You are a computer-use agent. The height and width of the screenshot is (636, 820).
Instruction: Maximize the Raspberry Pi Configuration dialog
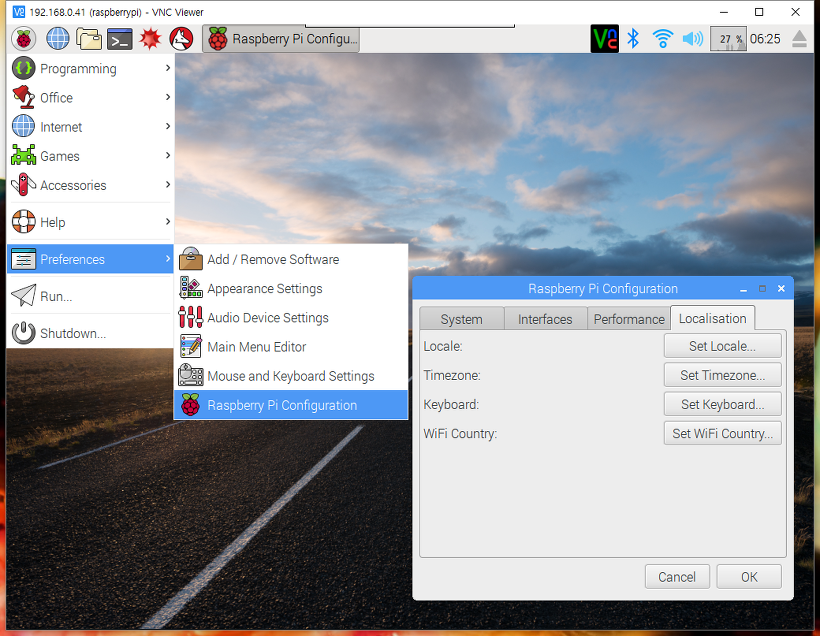pos(762,289)
